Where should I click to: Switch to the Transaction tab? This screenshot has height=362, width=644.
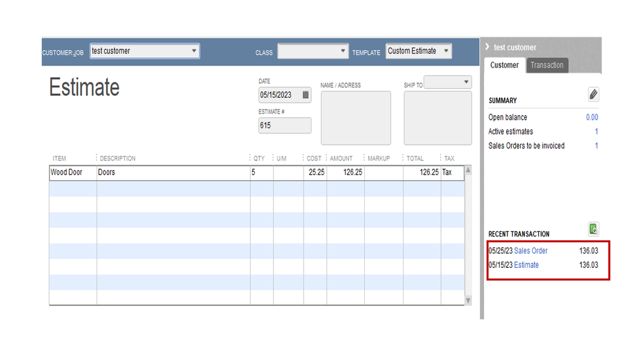click(x=547, y=65)
